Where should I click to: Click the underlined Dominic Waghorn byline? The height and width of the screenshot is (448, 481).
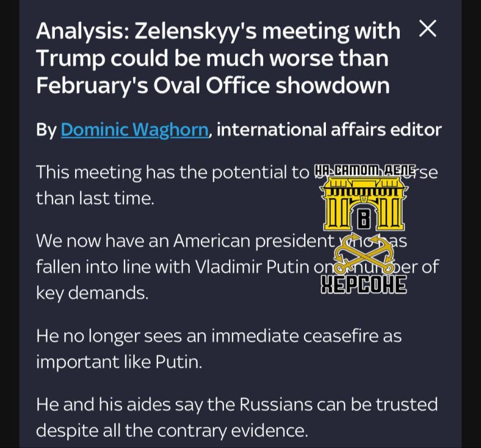(x=134, y=129)
